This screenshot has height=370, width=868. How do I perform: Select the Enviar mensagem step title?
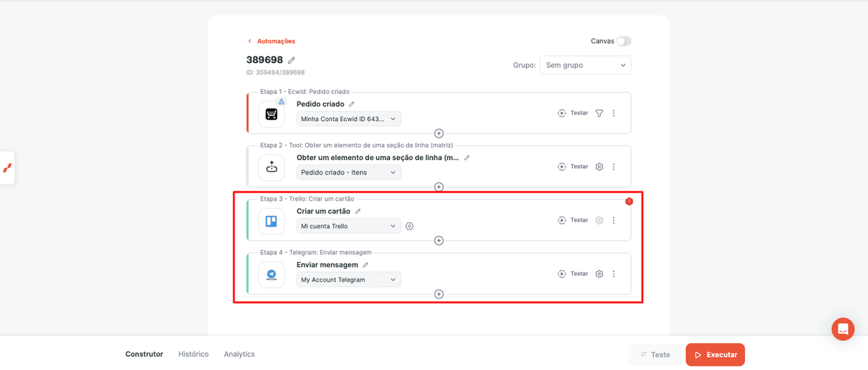point(328,265)
